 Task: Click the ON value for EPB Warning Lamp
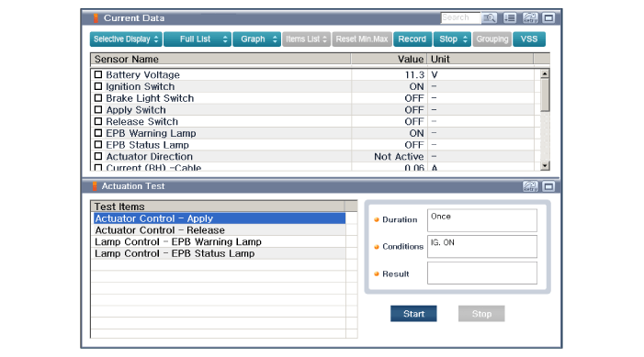(416, 133)
